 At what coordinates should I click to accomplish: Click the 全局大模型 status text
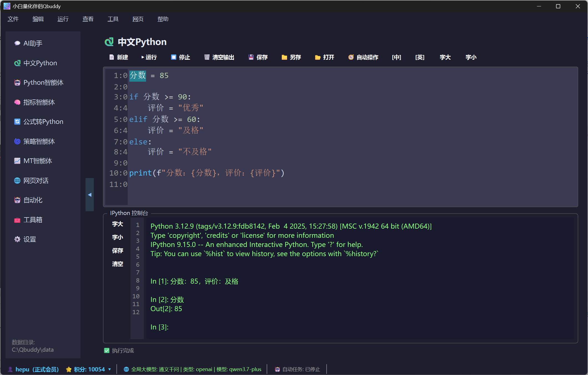coord(196,369)
